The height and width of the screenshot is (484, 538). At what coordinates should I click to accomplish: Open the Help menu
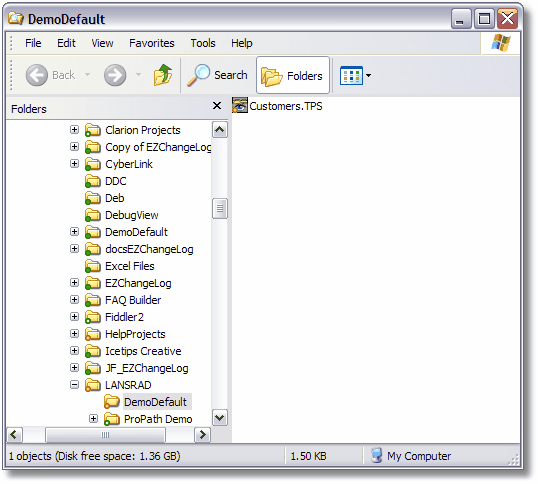(x=242, y=43)
